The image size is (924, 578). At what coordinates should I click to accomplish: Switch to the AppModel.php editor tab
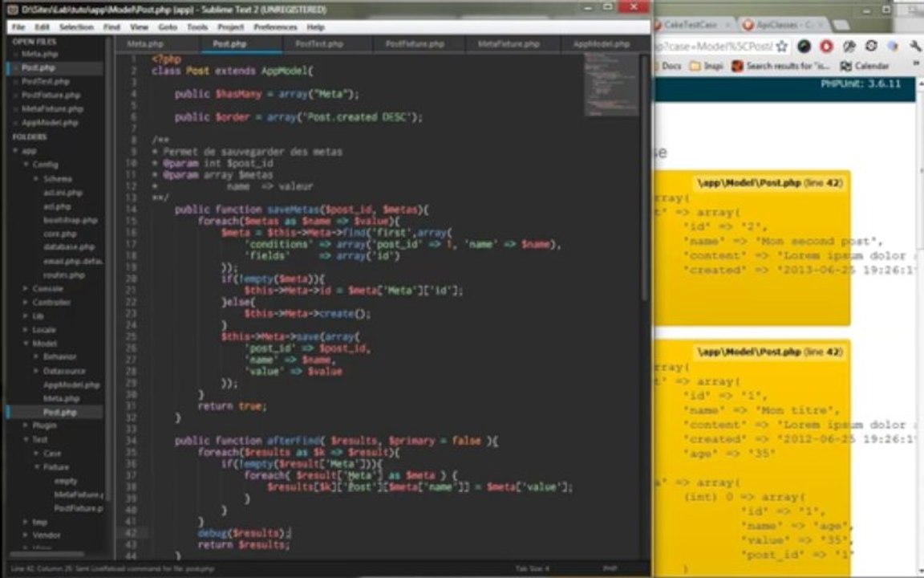pos(601,44)
